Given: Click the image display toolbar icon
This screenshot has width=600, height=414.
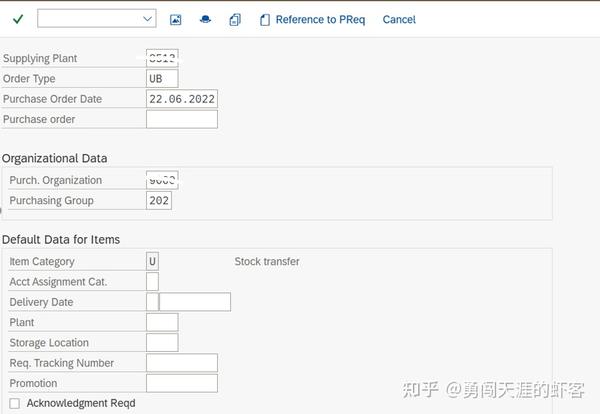Looking at the screenshot, I should pos(176,20).
